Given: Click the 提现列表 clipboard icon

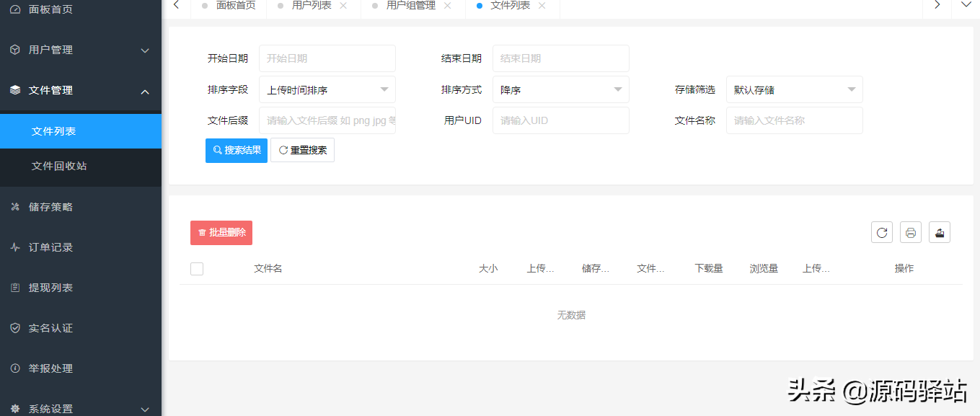Looking at the screenshot, I should [x=15, y=288].
